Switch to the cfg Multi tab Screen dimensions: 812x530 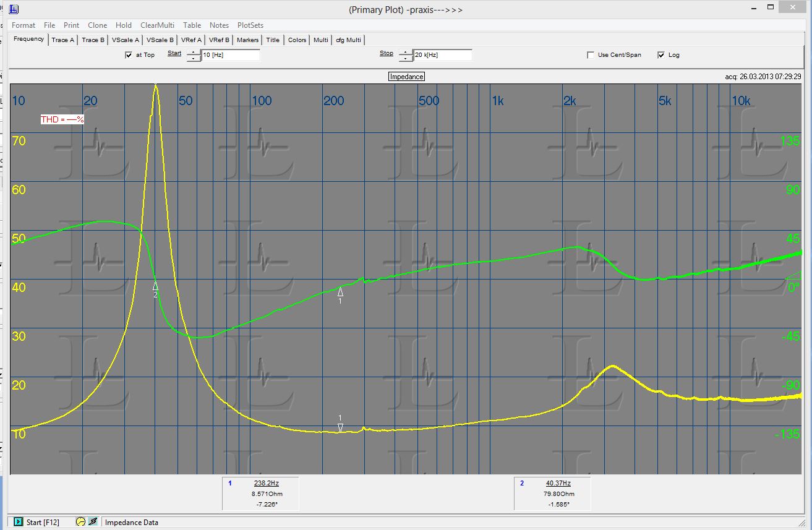coord(348,40)
